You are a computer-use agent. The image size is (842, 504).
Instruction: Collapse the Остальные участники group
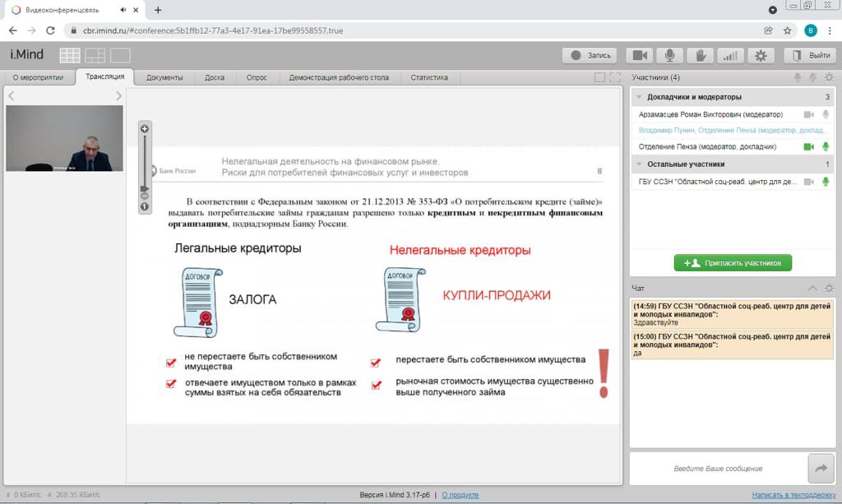click(640, 164)
